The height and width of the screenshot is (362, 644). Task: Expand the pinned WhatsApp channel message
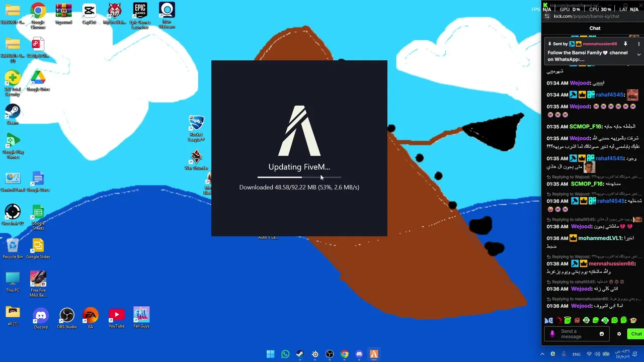pyautogui.click(x=638, y=54)
